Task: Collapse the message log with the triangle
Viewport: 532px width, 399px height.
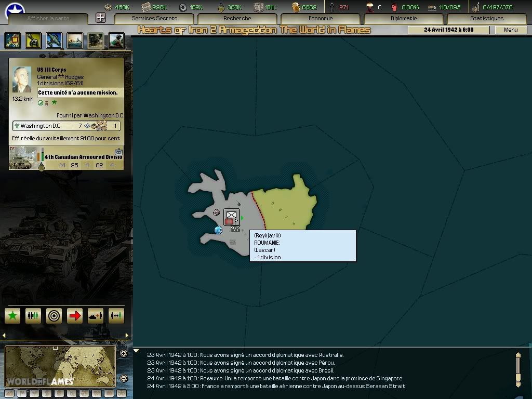Action: (x=137, y=351)
